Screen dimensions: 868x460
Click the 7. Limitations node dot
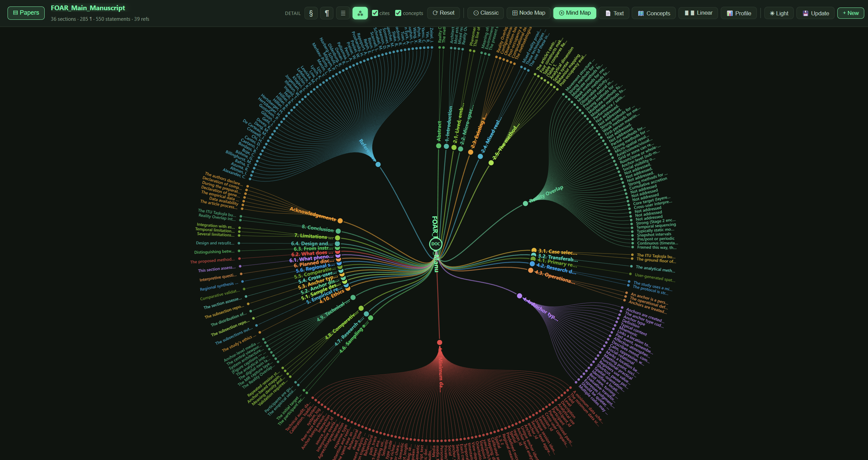click(338, 238)
